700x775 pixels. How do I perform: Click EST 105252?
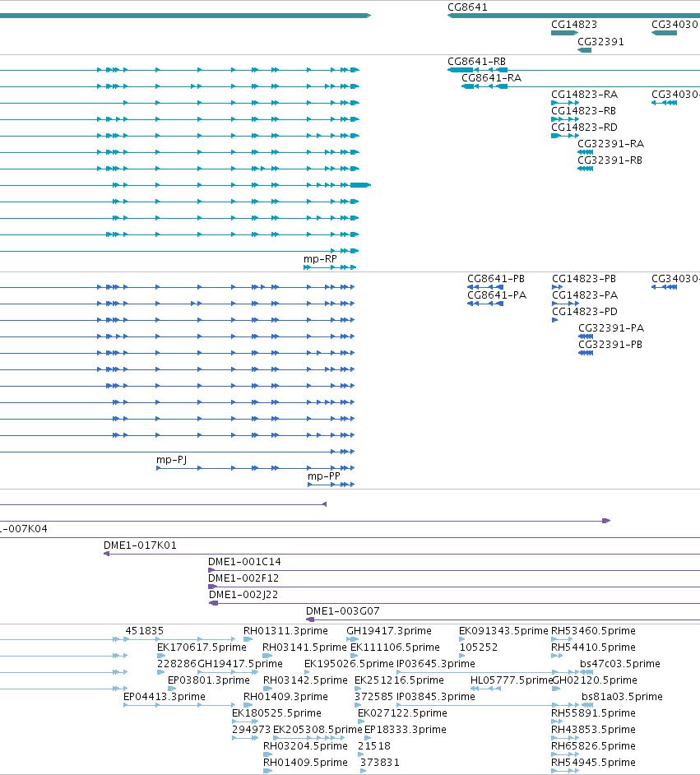tap(478, 647)
